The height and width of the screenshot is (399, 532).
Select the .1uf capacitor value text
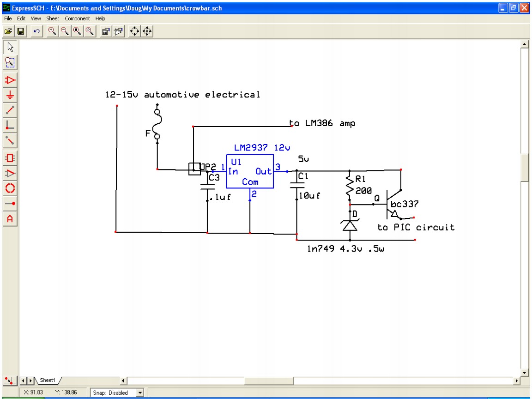point(220,197)
